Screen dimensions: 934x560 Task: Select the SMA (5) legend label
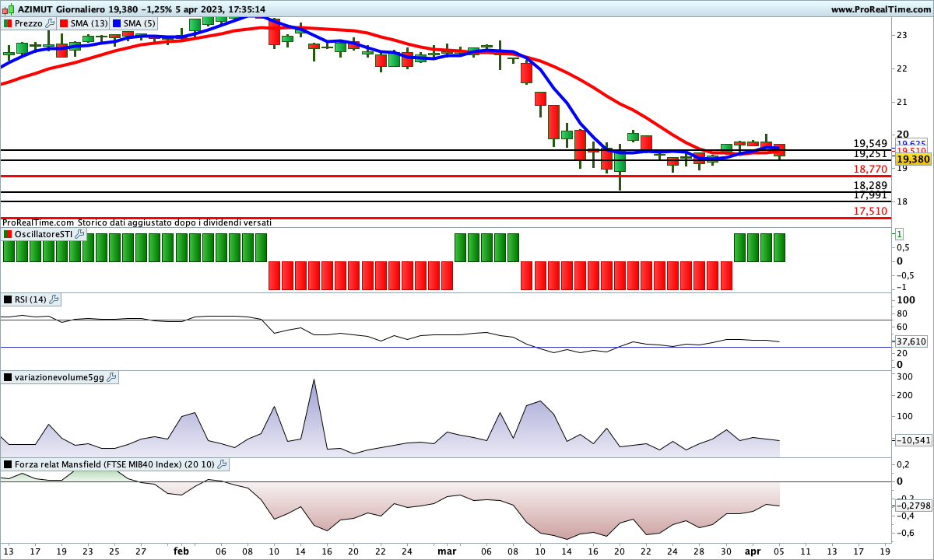coord(139,23)
